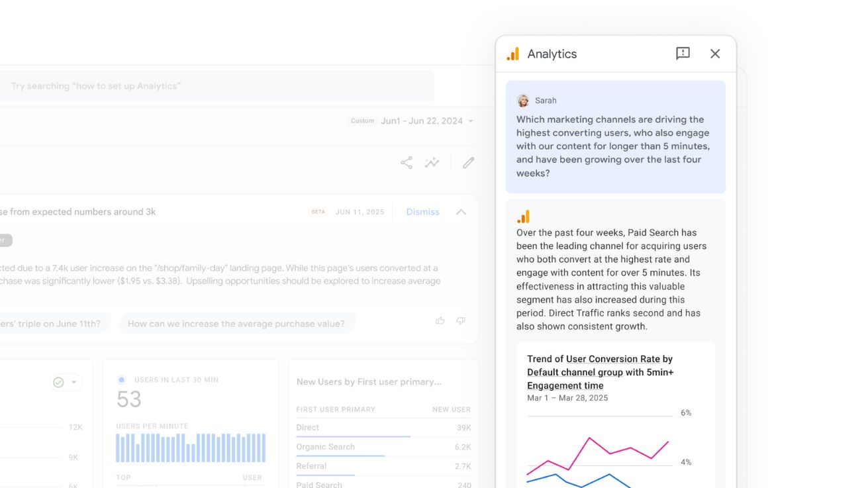
Task: Click the blue dot beside Users in last 30 min
Action: click(121, 380)
